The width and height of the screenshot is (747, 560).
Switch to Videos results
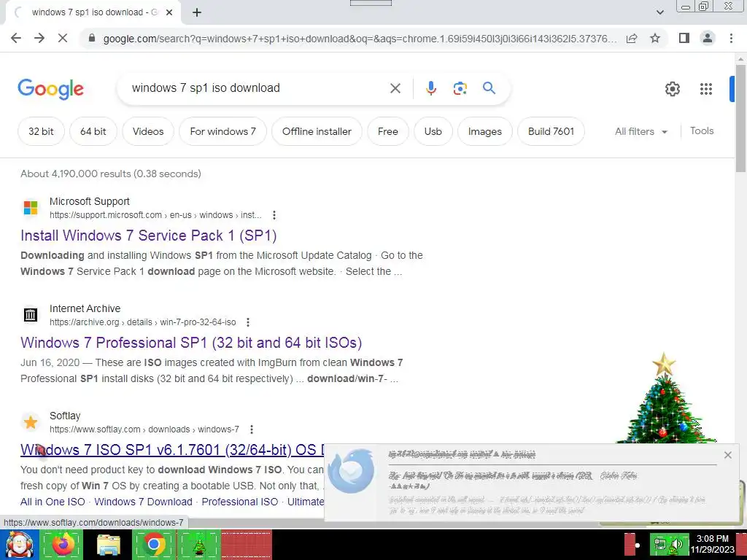pyautogui.click(x=148, y=131)
